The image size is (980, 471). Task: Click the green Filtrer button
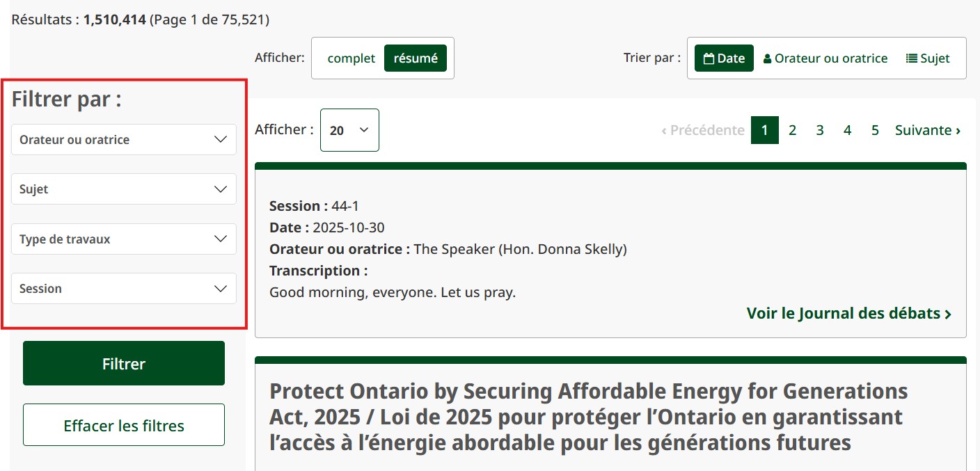(x=124, y=363)
